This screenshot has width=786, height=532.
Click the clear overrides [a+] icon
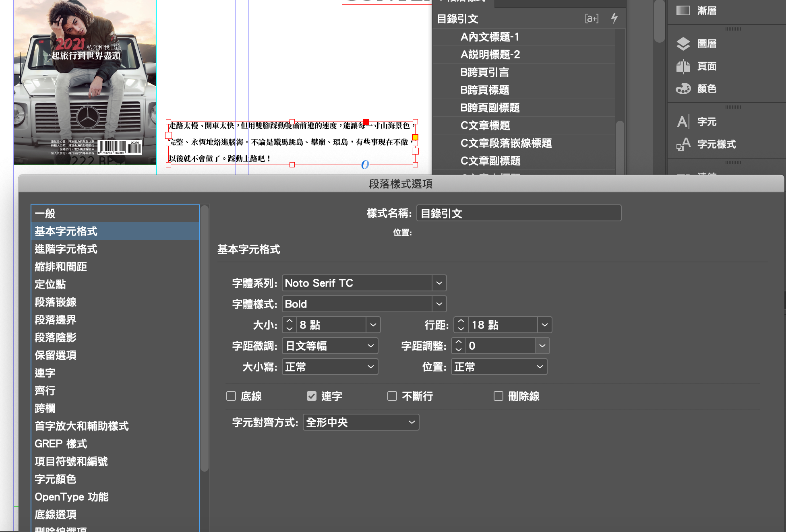pyautogui.click(x=592, y=19)
